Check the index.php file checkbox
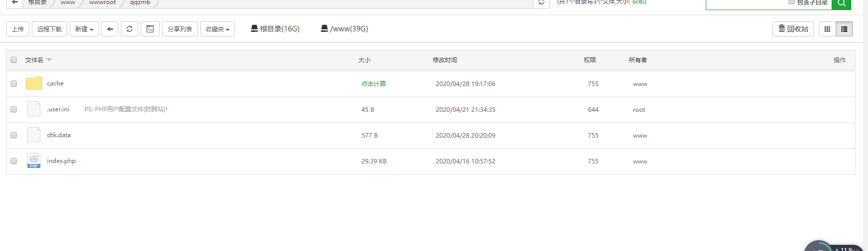The image size is (868, 251). 14,161
